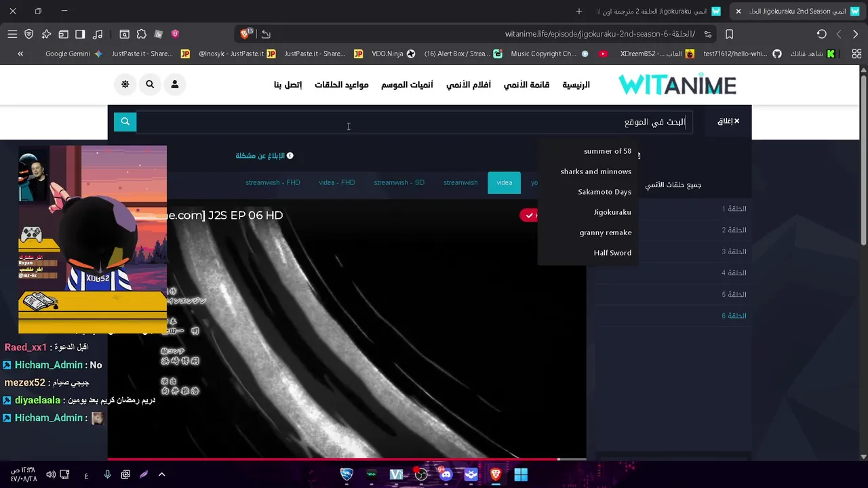Focus the 'البحث في الموقع' search field
Image resolution: width=868 pixels, height=488 pixels.
(x=414, y=122)
